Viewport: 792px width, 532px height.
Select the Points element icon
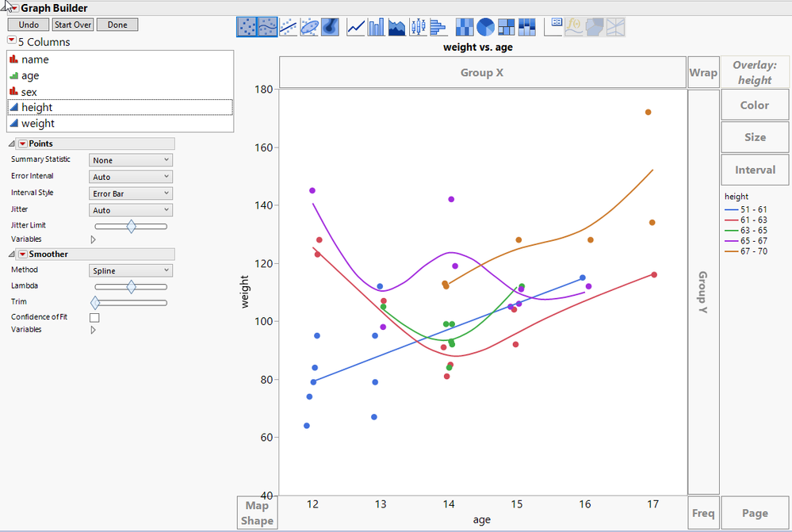pyautogui.click(x=247, y=27)
